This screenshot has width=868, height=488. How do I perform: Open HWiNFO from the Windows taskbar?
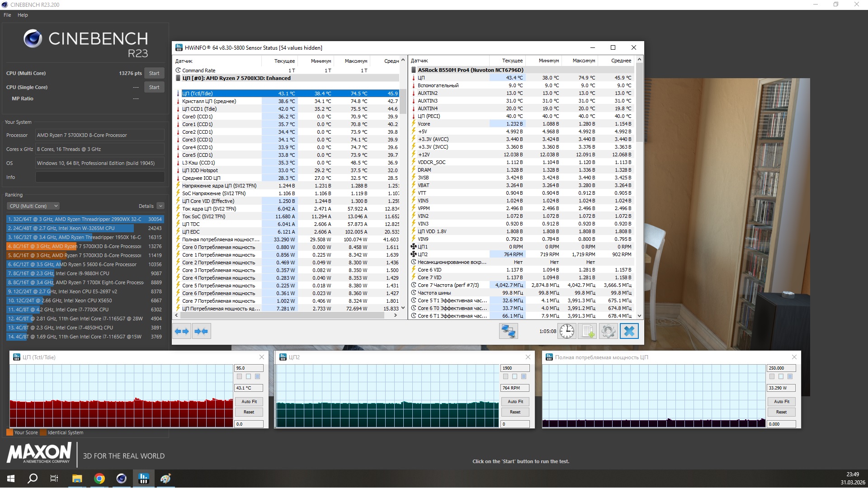[143, 479]
